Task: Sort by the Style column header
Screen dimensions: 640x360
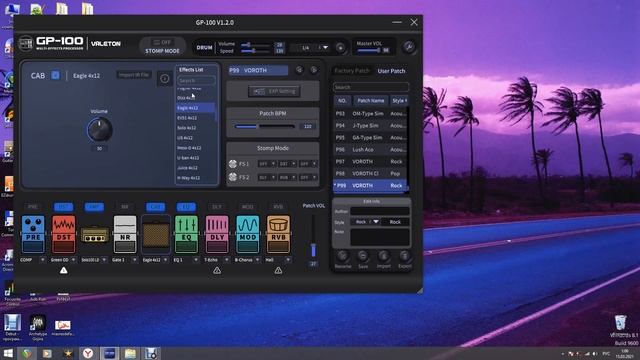Action: click(399, 100)
